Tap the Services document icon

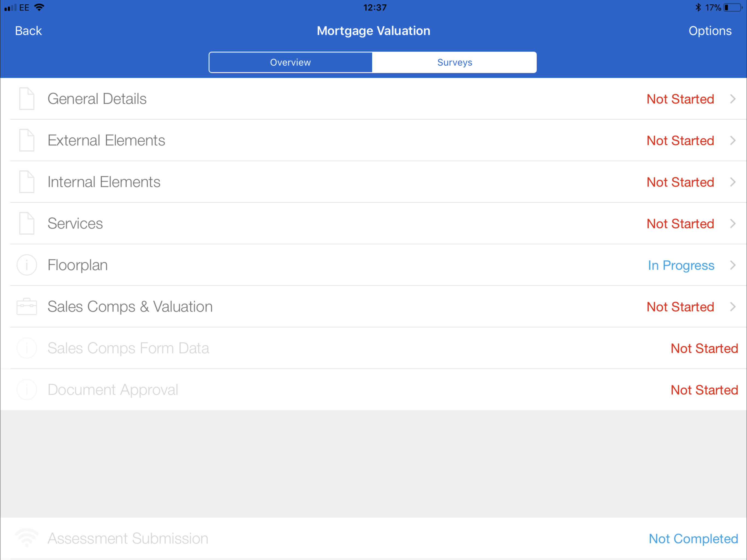[x=27, y=223]
